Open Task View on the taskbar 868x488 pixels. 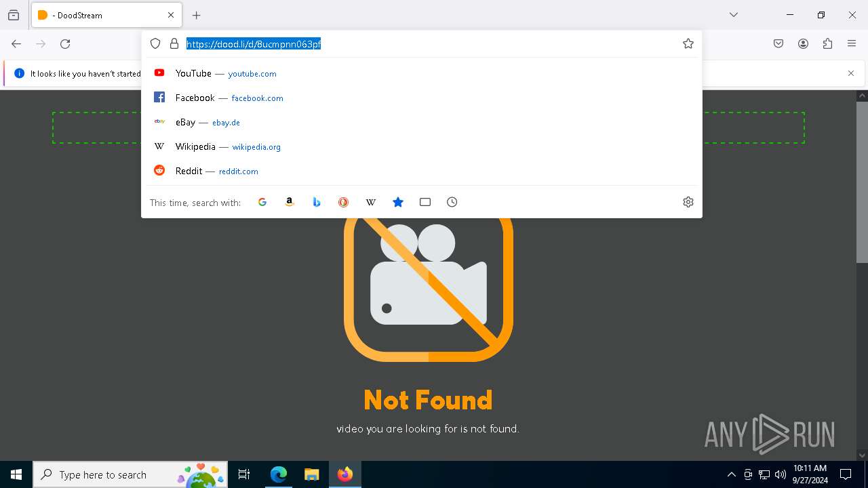point(244,474)
